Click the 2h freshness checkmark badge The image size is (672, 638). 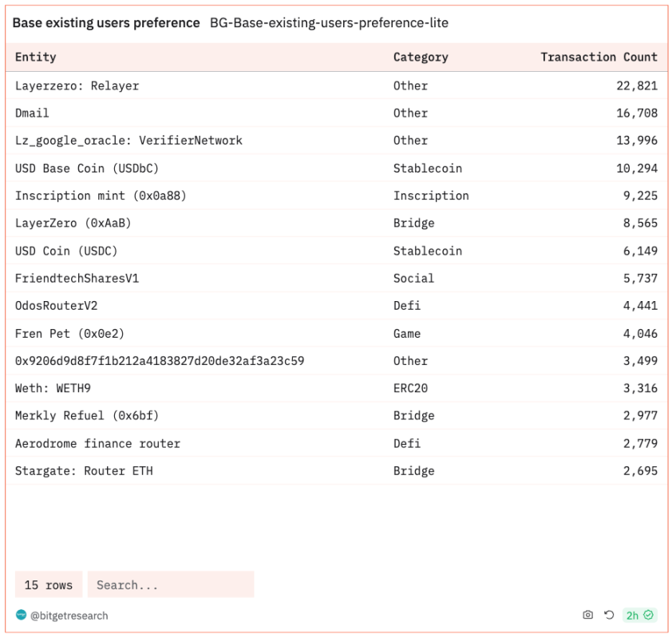[x=639, y=615]
